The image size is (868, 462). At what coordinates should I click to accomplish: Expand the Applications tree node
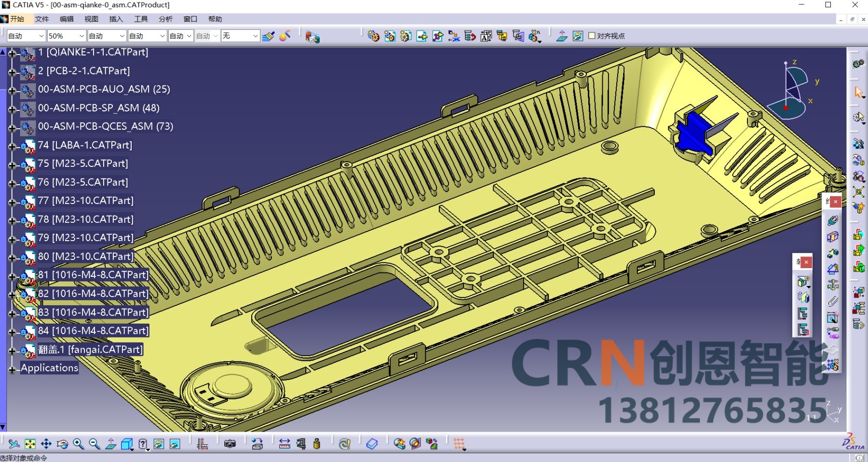(12, 370)
